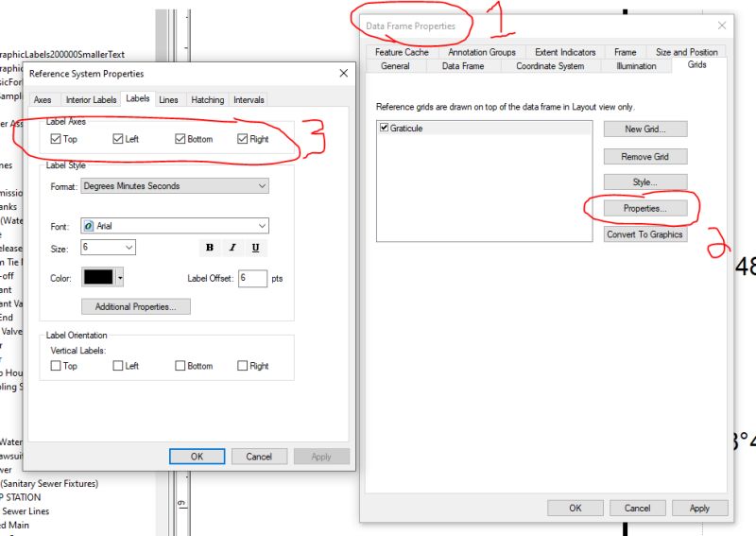Switch to the Lines tab
This screenshot has width=756, height=536.
(x=168, y=100)
